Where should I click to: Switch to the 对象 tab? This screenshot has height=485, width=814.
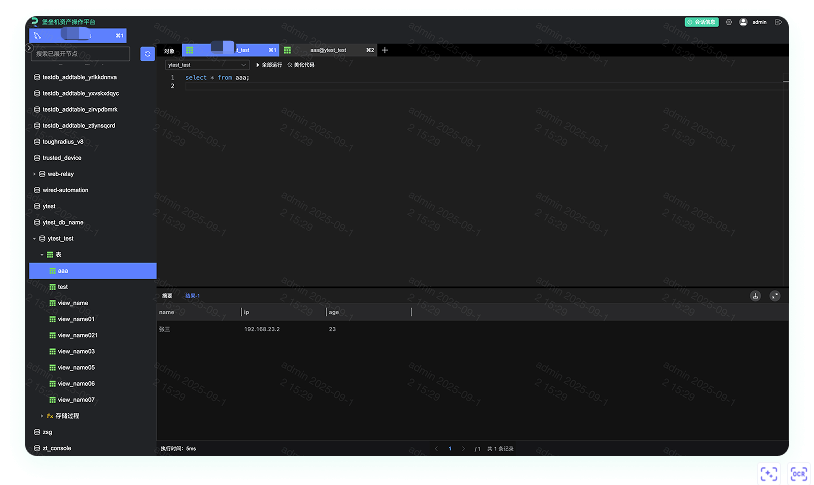pyautogui.click(x=169, y=51)
